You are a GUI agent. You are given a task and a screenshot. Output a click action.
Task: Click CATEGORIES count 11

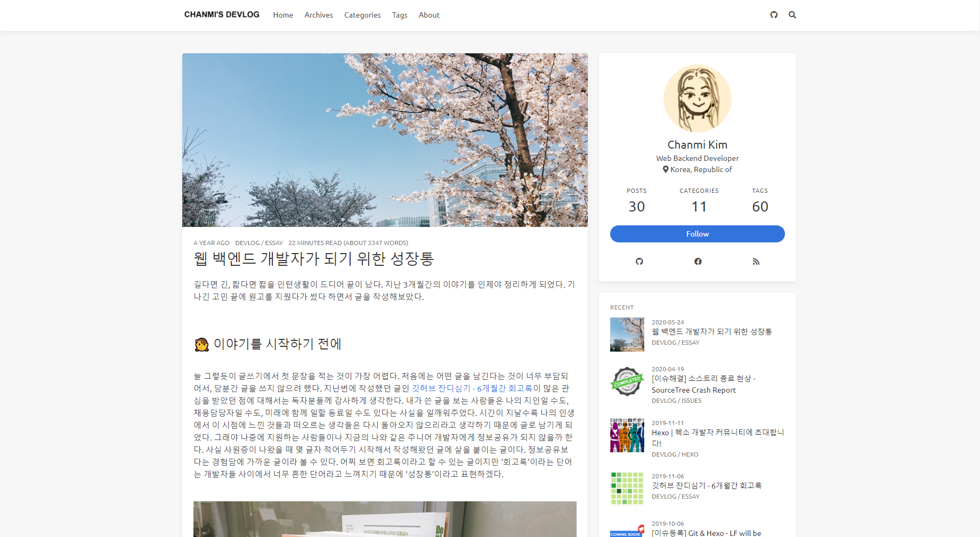[699, 207]
